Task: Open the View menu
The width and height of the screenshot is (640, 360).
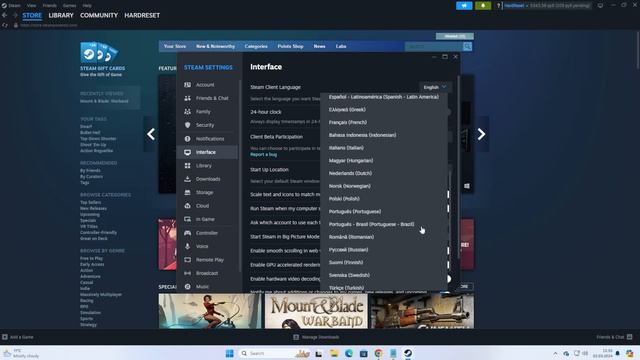Action: 31,6
